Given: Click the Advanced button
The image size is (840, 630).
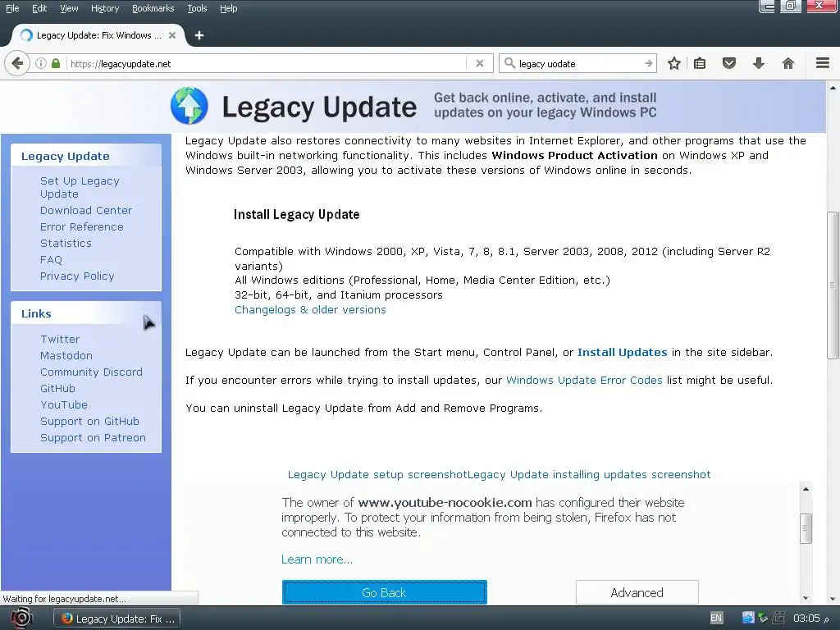Looking at the screenshot, I should tap(637, 592).
